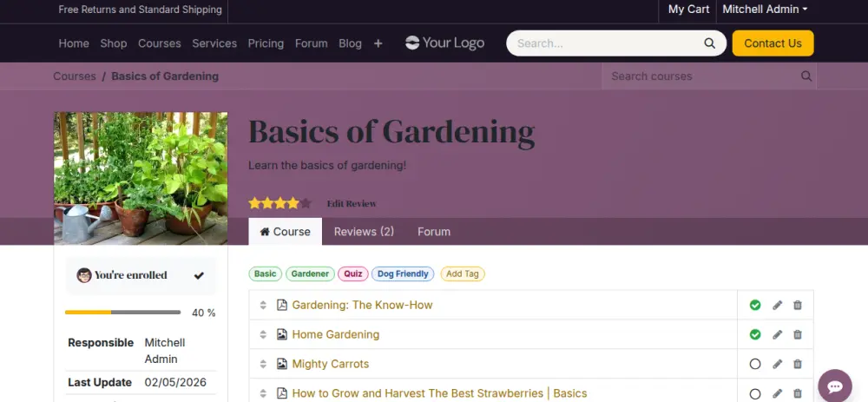This screenshot has height=402, width=868.
Task: Click the Last Update date 02/05/2026
Action: pos(175,383)
